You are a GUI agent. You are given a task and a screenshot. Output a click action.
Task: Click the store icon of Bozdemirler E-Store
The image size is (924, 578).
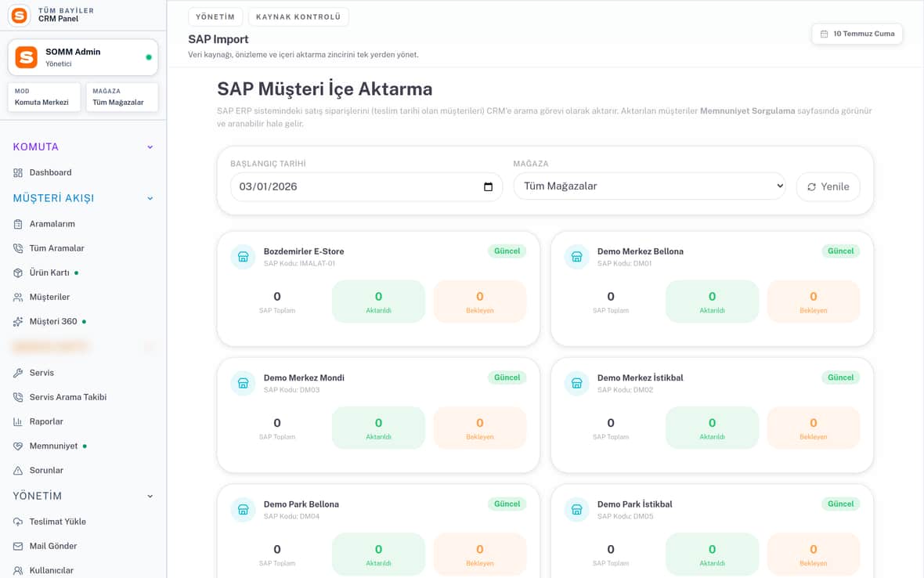coord(243,257)
